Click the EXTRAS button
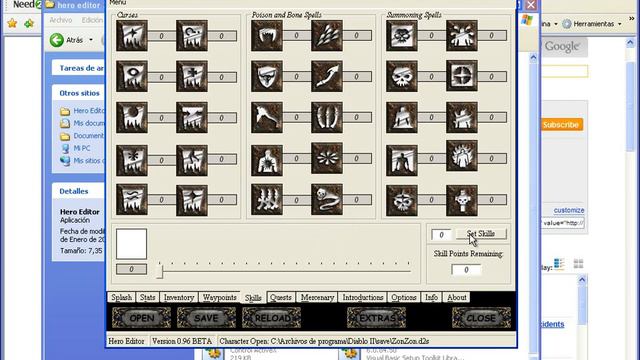 pyautogui.click(x=376, y=318)
